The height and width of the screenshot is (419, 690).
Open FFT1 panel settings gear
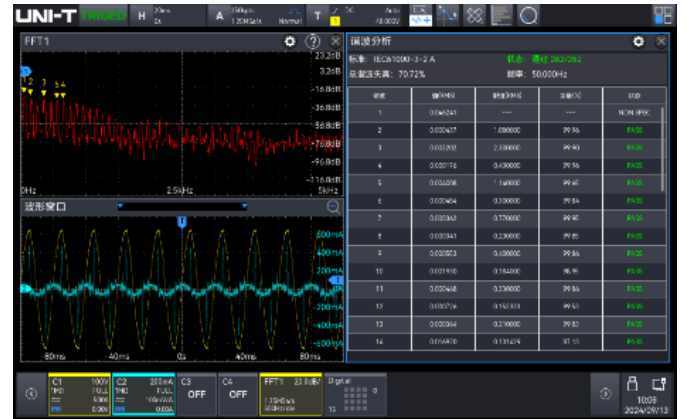290,42
